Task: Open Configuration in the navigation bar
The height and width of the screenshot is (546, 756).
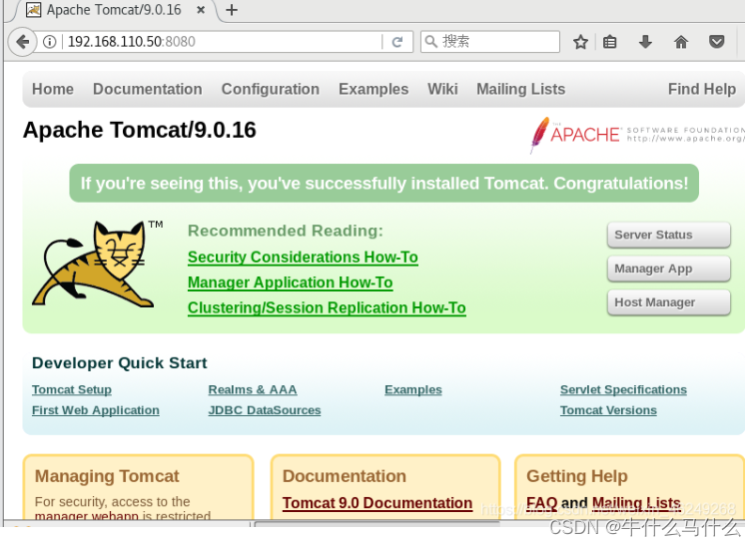Action: (x=270, y=89)
